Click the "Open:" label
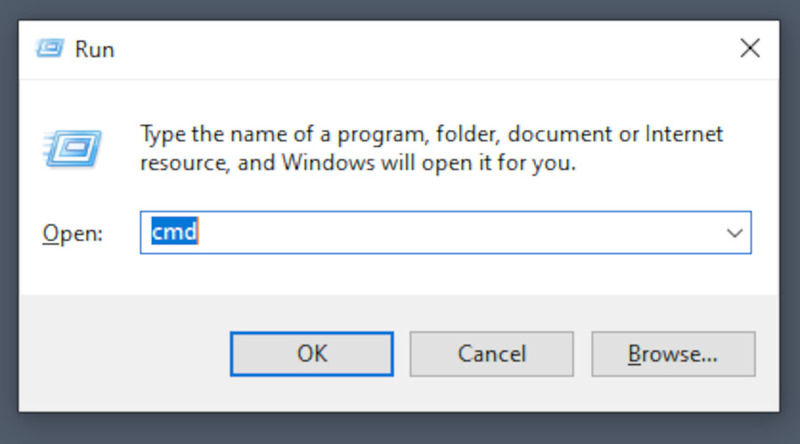Viewport: 800px width, 444px height. click(x=72, y=234)
